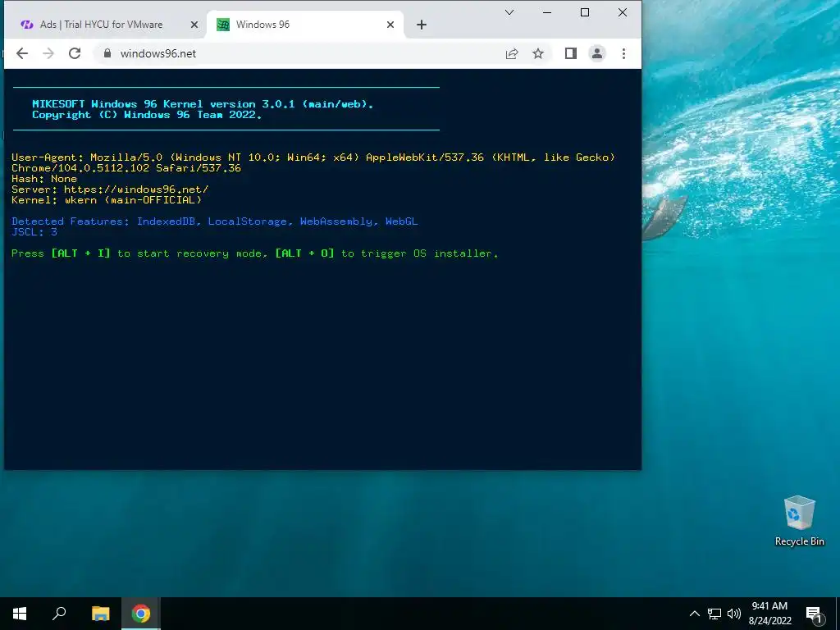Click the User-Agent Mozilla/5.0 text line

(x=313, y=157)
